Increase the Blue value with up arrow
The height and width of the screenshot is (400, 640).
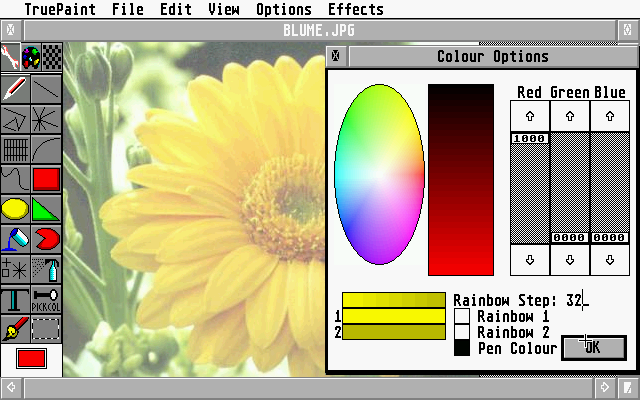(x=610, y=116)
